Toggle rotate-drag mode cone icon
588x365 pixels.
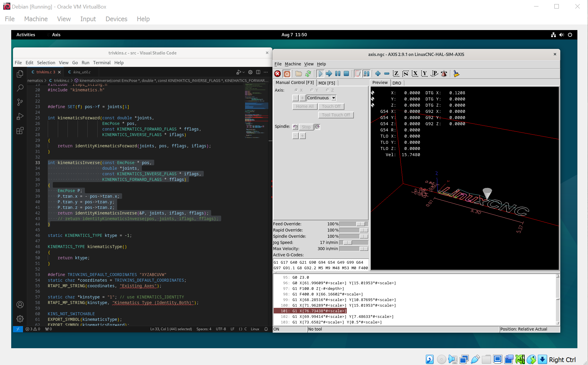point(444,74)
